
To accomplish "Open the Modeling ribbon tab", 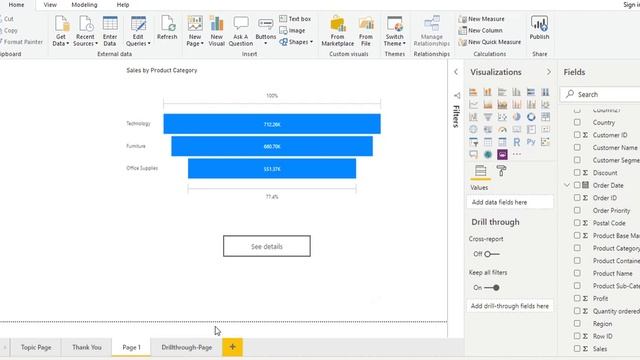I will pyautogui.click(x=84, y=5).
